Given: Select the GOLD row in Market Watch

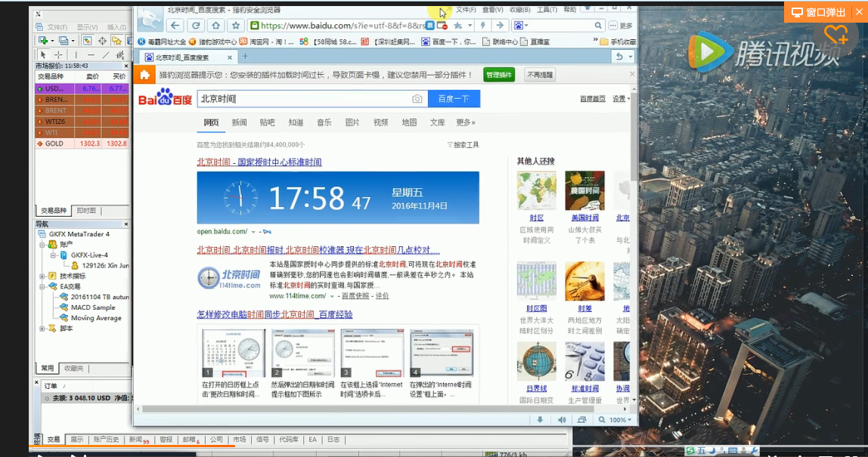Looking at the screenshot, I should [82, 144].
